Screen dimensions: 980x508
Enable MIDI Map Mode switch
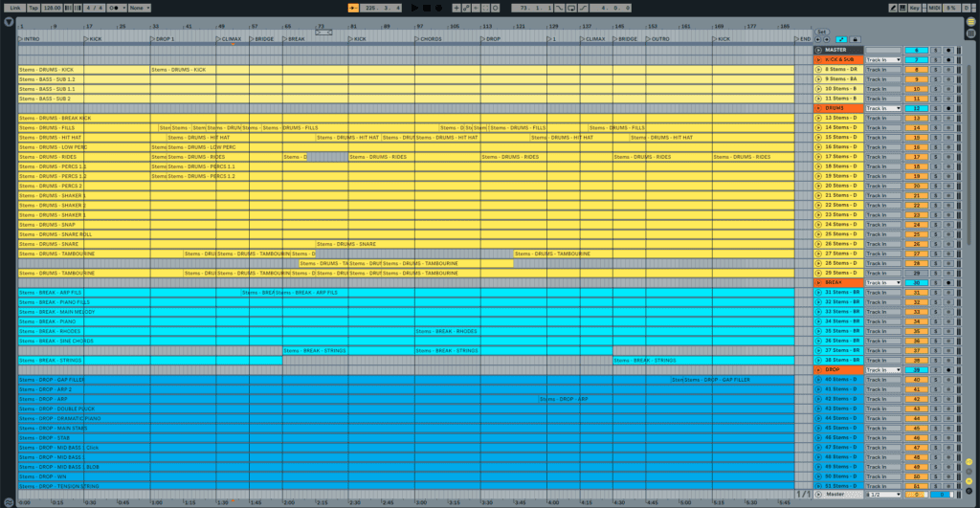click(x=934, y=8)
